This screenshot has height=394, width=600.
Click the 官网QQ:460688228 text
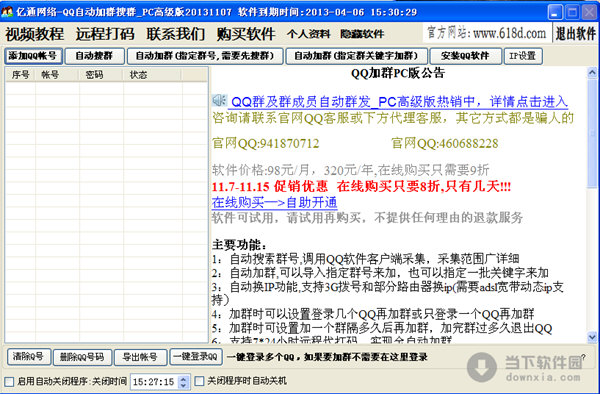(445, 143)
